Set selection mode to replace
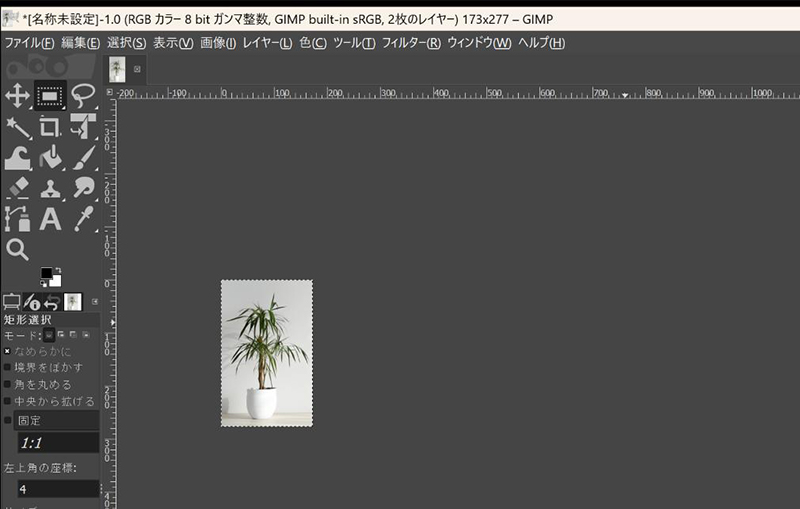The height and width of the screenshot is (509, 800). pos(48,335)
